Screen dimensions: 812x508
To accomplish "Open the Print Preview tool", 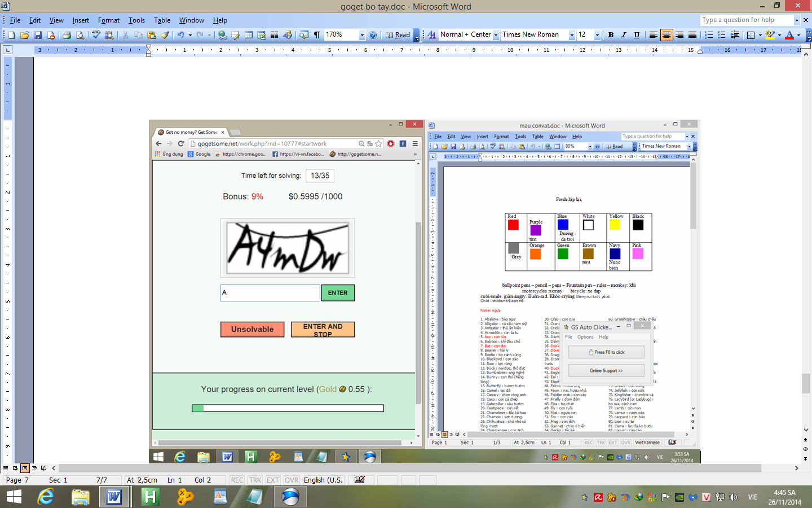I will (80, 35).
